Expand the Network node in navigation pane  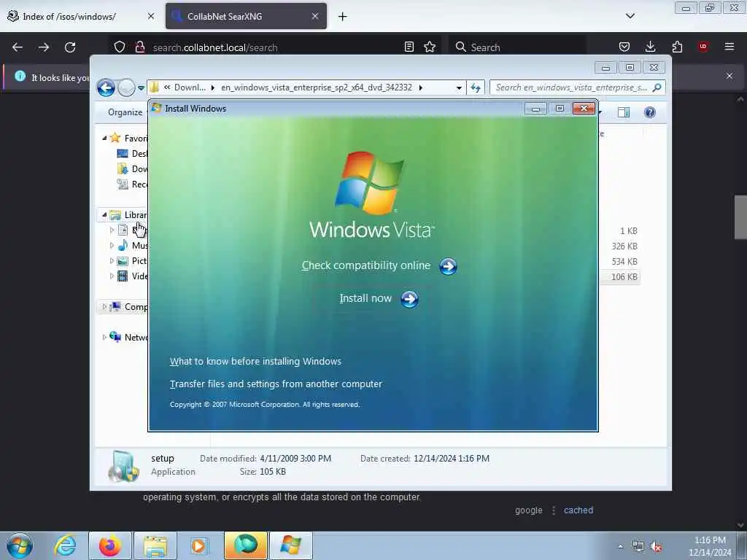[104, 337]
